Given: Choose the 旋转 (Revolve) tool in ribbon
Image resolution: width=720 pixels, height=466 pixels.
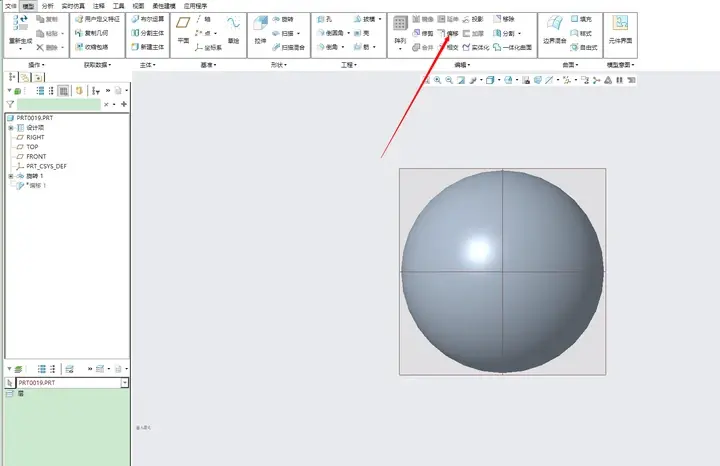Looking at the screenshot, I should [283, 19].
